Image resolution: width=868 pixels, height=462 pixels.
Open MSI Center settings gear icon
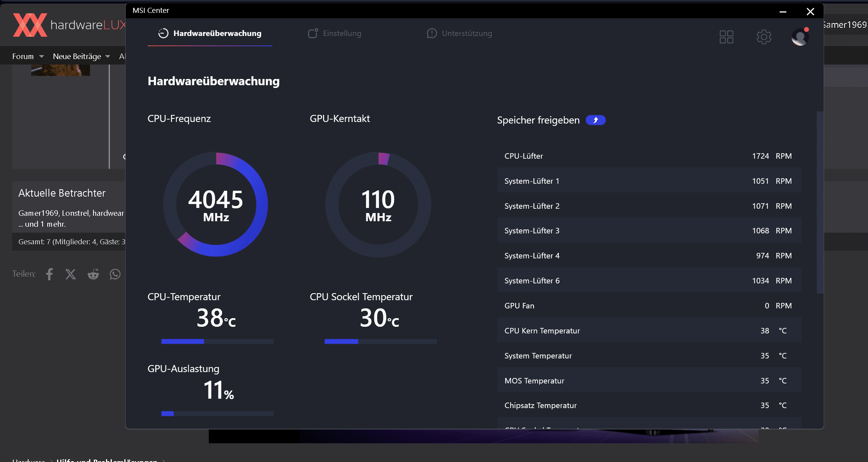[x=764, y=37]
